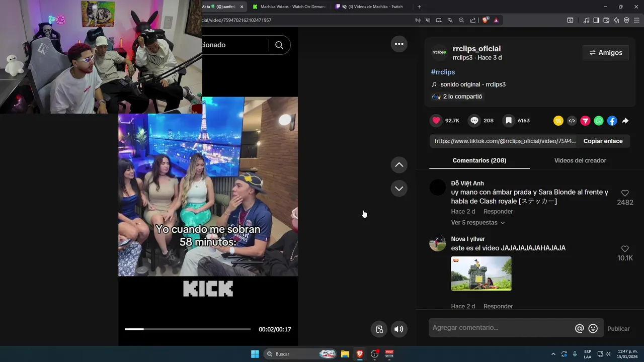Open comments via speech bubble icon

pyautogui.click(x=474, y=121)
